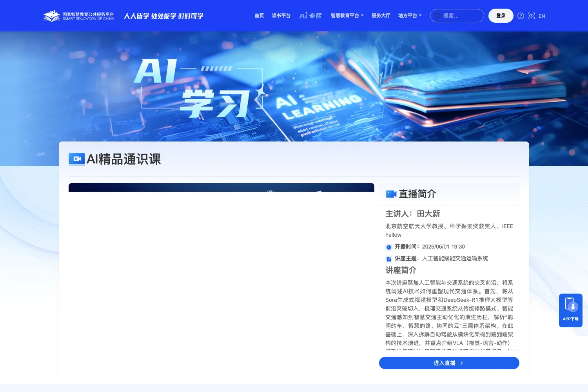Click the live video player thumbnail
This screenshot has height=392, width=588.
[x=221, y=187]
